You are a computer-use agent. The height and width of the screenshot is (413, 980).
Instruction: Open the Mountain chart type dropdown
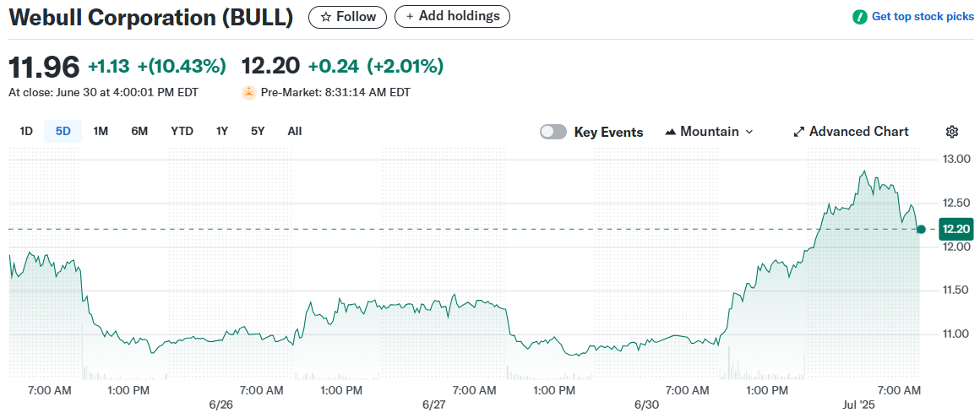click(710, 132)
